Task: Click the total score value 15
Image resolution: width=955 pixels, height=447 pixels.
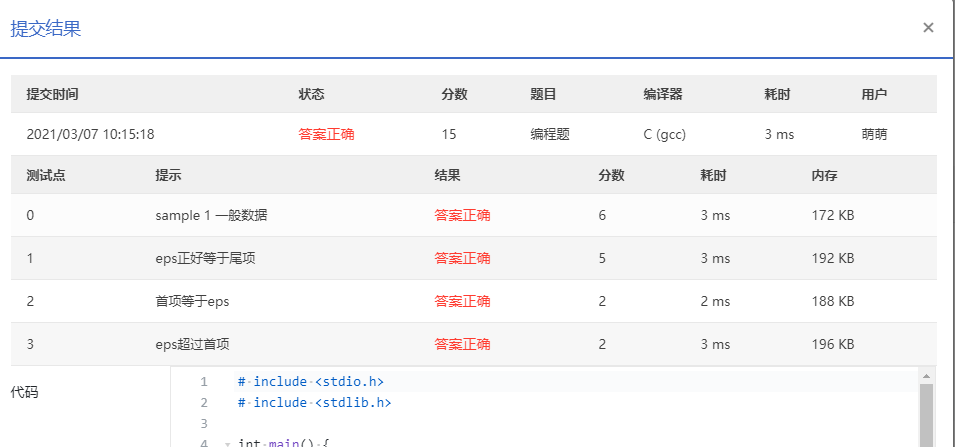Action: coord(449,135)
